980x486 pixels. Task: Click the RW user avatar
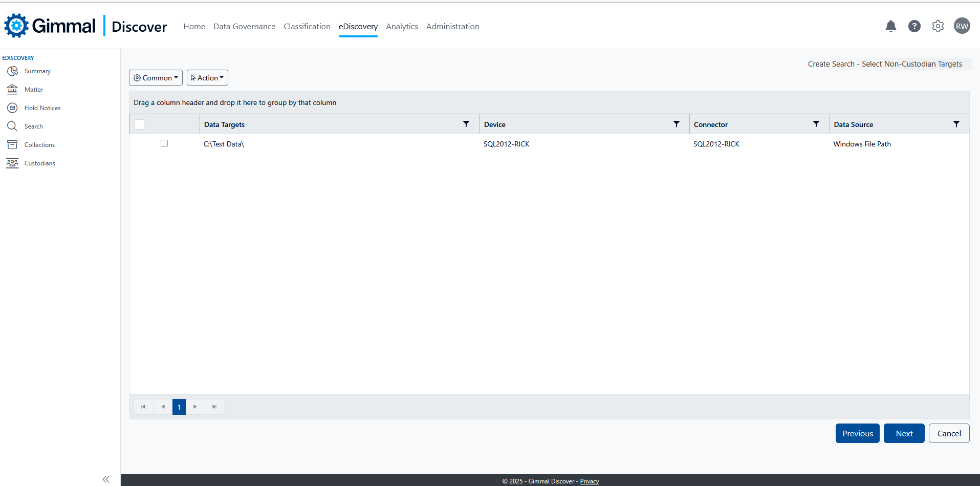pyautogui.click(x=962, y=26)
